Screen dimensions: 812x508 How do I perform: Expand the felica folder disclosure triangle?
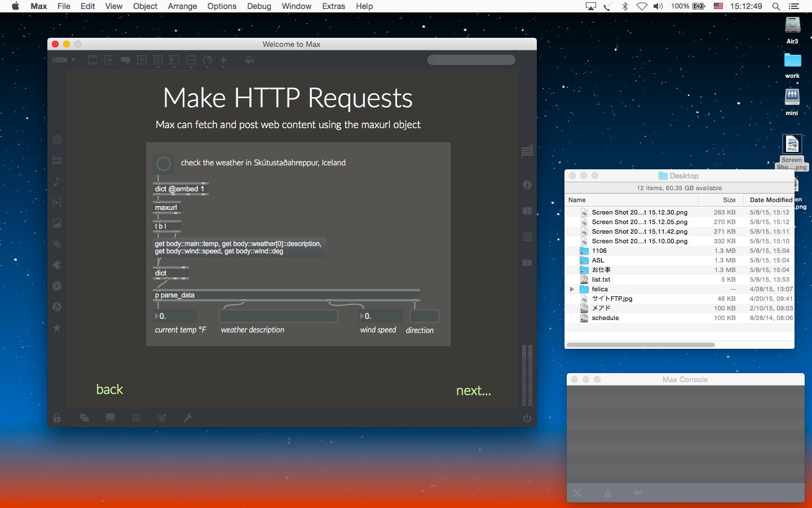572,289
